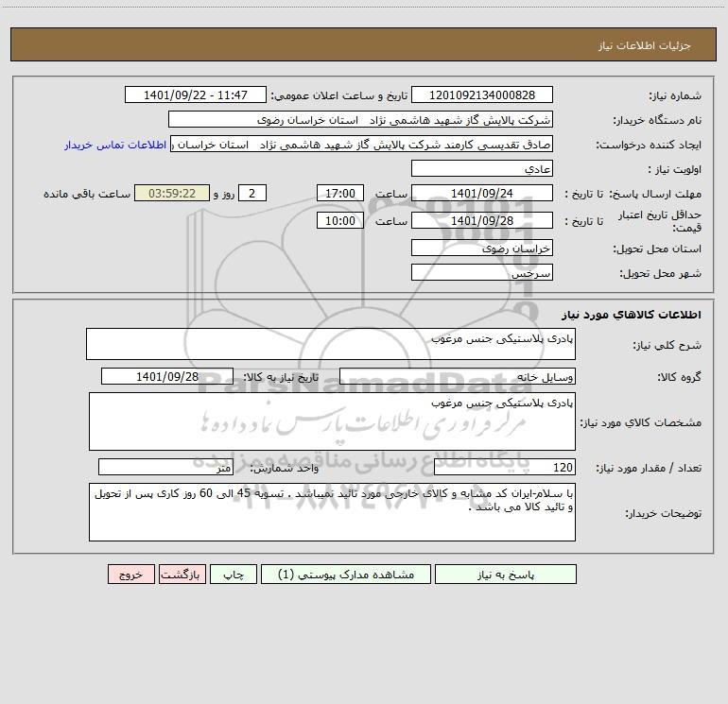The width and height of the screenshot is (728, 704).
Task: Click label 'شرح کلی نیاز:'
Action: (667, 345)
